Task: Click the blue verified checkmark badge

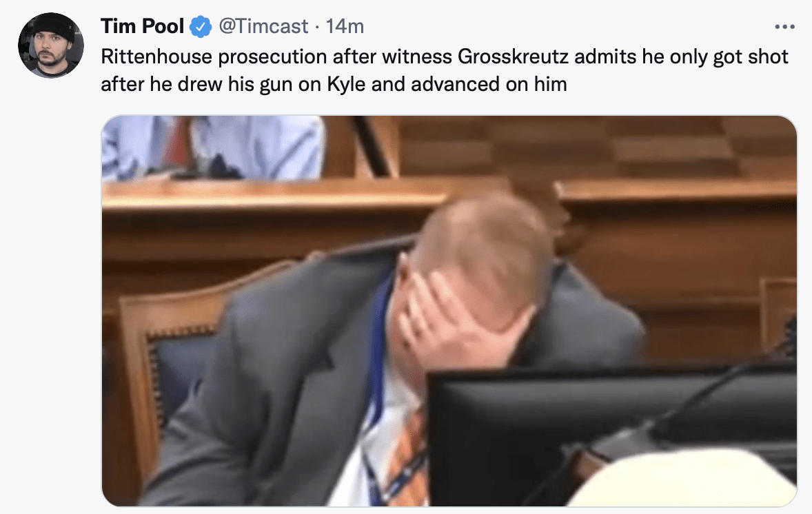Action: [201, 26]
